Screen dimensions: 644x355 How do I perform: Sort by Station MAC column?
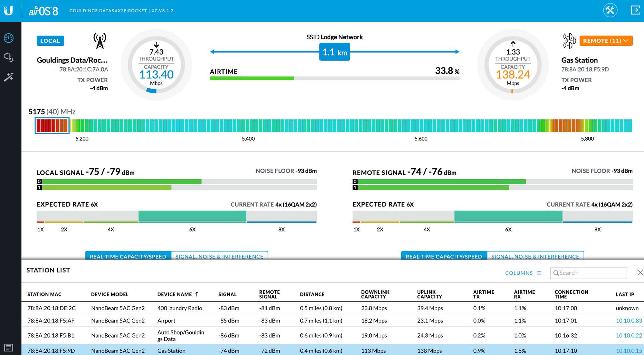pos(44,294)
